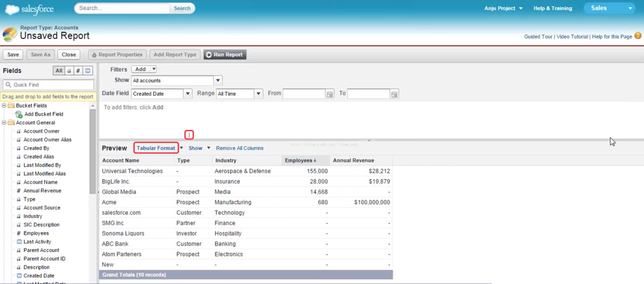Screen dimensions: 644x284
Task: Open the Range All Time dropdown
Action: coord(258,94)
